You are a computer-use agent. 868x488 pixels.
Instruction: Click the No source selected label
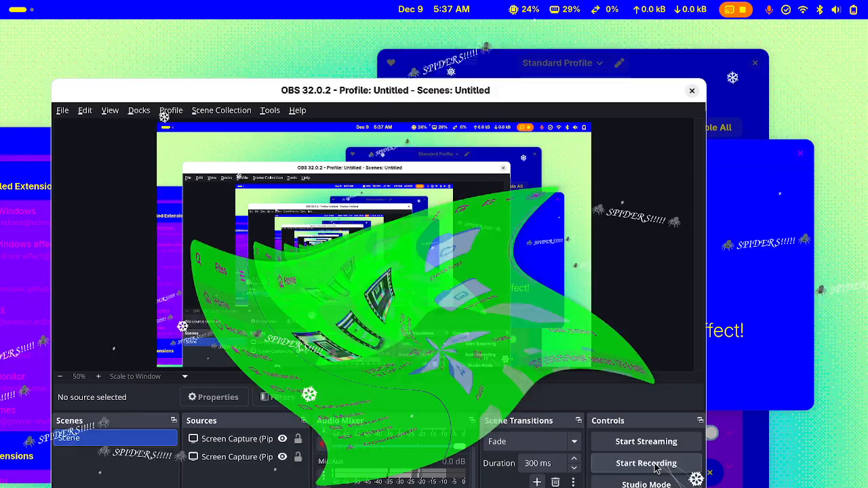[x=92, y=397]
